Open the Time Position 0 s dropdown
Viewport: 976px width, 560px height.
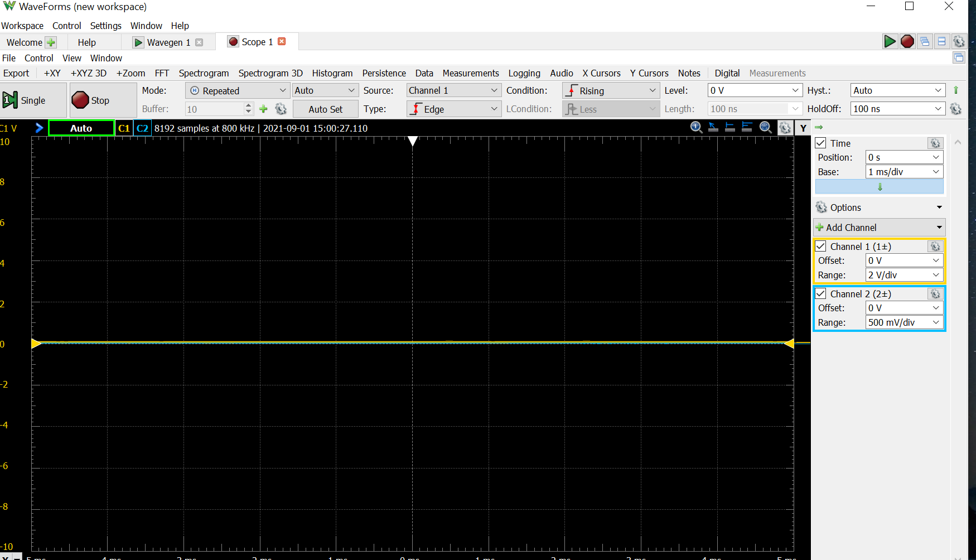point(904,157)
